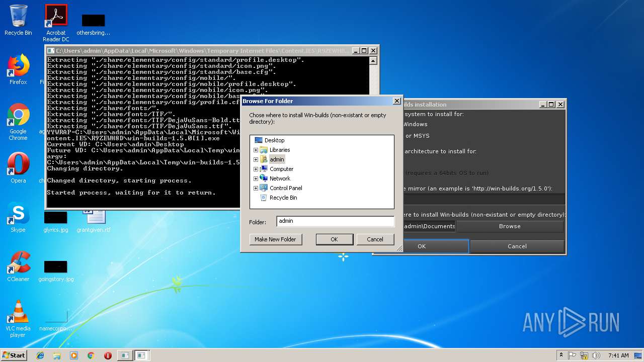Minimize the console window
644x362 pixels.
coord(356,51)
